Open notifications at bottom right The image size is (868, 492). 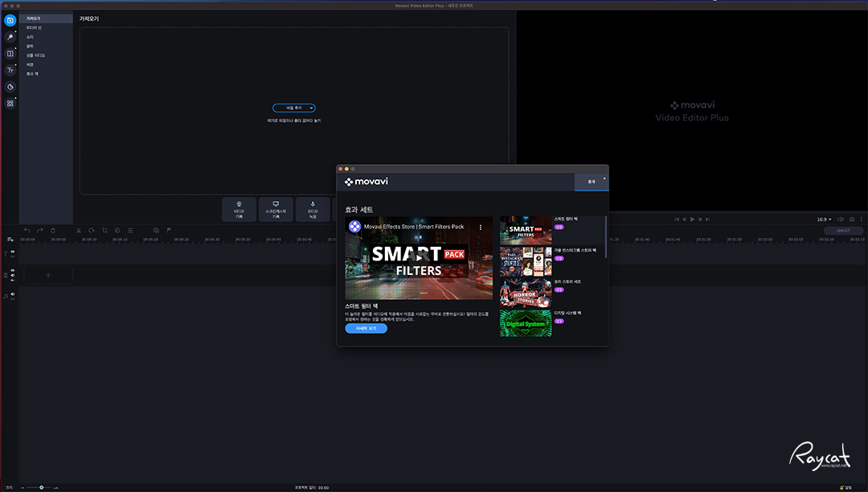click(845, 487)
